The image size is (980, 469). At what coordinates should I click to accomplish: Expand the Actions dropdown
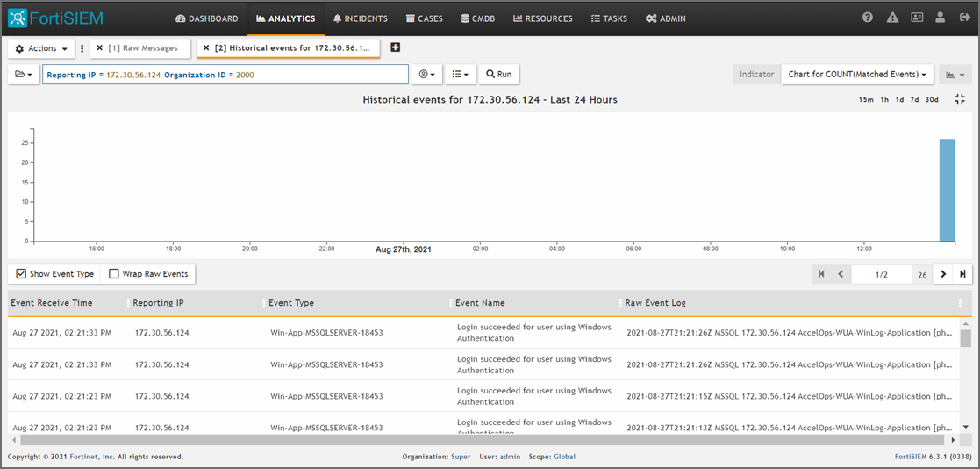tap(41, 48)
